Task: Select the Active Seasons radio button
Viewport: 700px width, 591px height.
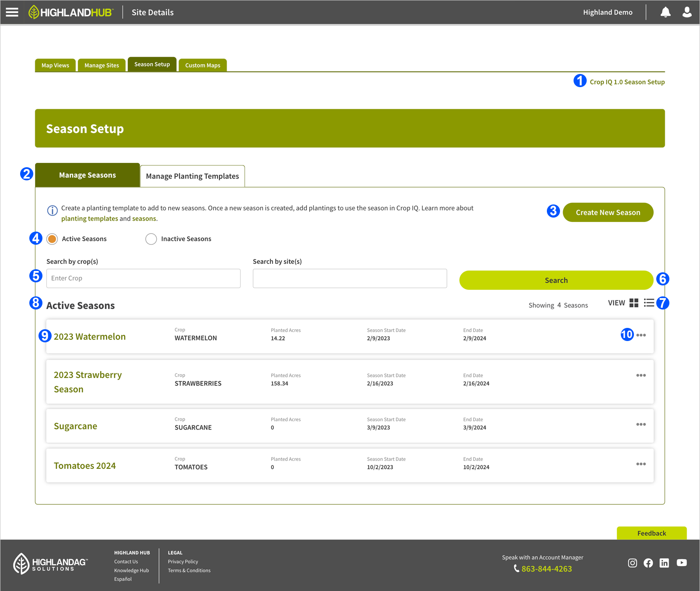Action: click(52, 239)
